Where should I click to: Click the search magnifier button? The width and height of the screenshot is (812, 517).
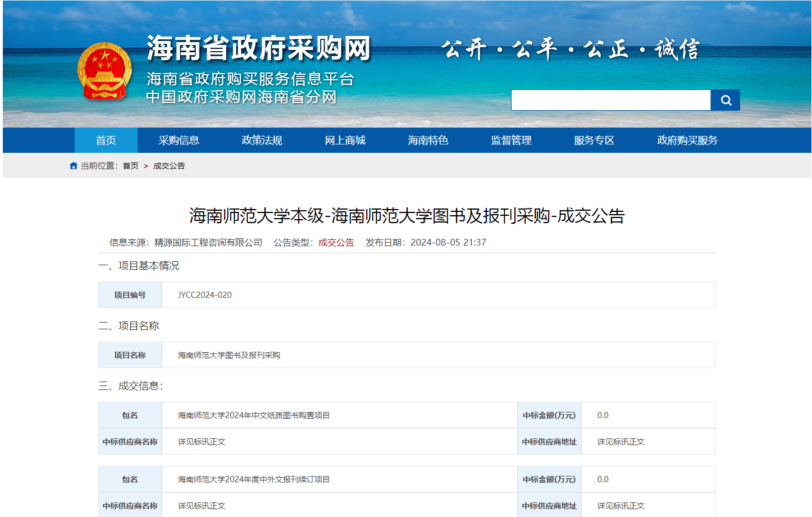(x=726, y=100)
